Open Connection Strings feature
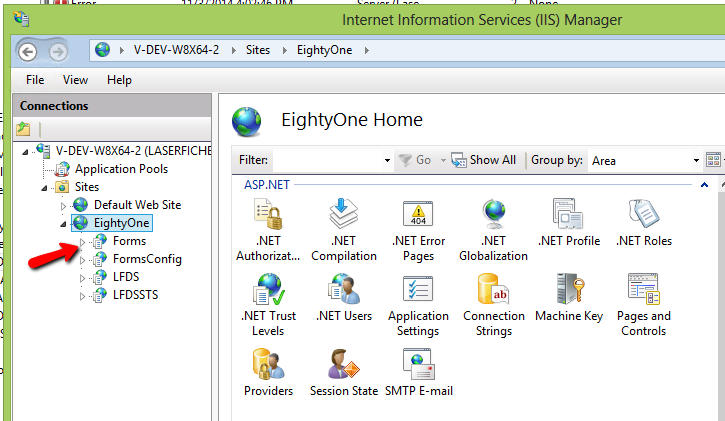 pos(493,305)
